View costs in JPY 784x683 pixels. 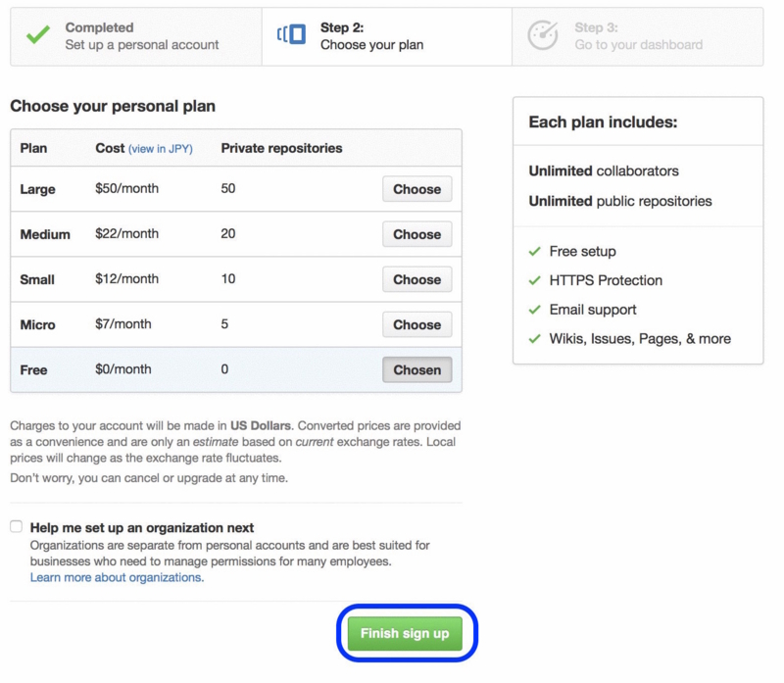click(x=161, y=149)
